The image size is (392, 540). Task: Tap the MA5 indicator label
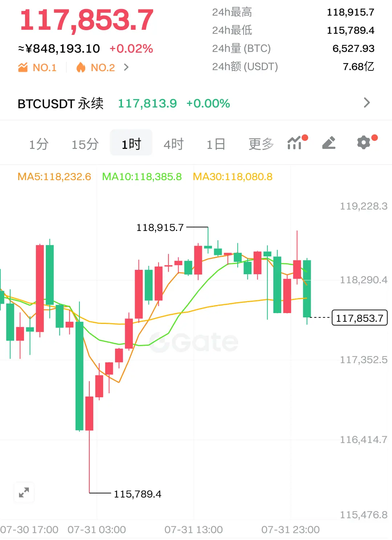point(54,177)
